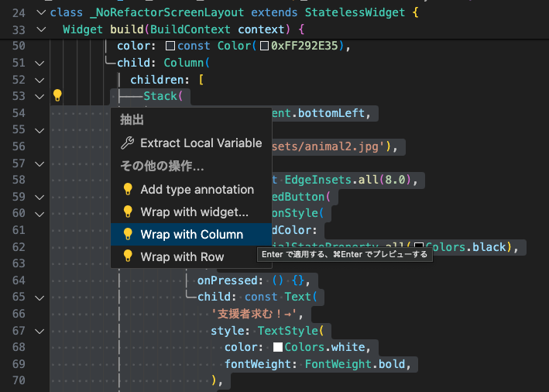The image size is (549, 392).
Task: Click line number 56 in gutter
Action: pyautogui.click(x=19, y=146)
